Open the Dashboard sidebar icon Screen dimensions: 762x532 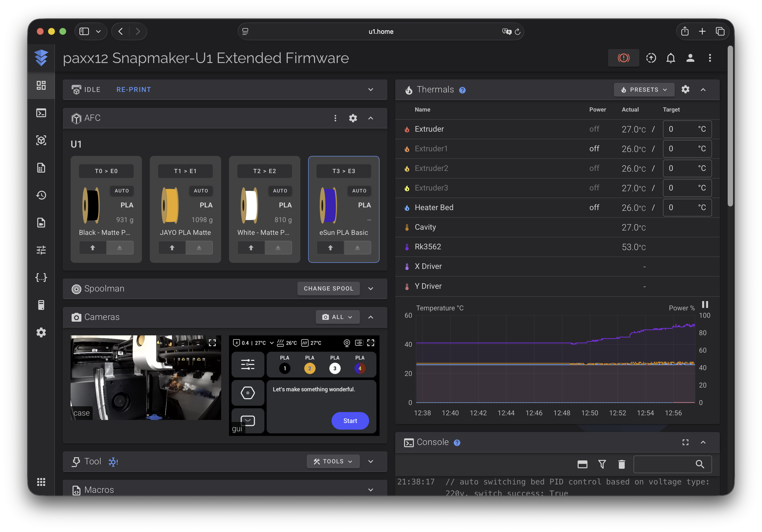pyautogui.click(x=41, y=85)
